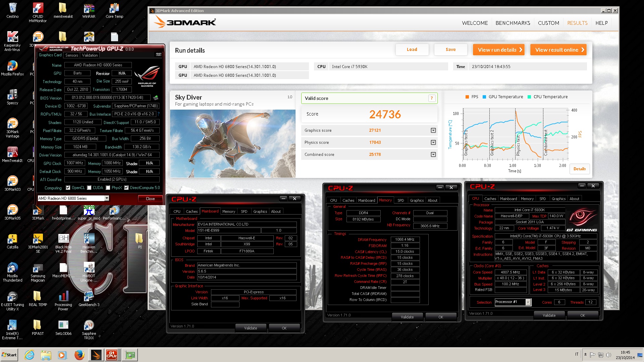This screenshot has height=362, width=644.
Task: Open the Internet Explorer taskbar icon
Action: [x=30, y=355]
